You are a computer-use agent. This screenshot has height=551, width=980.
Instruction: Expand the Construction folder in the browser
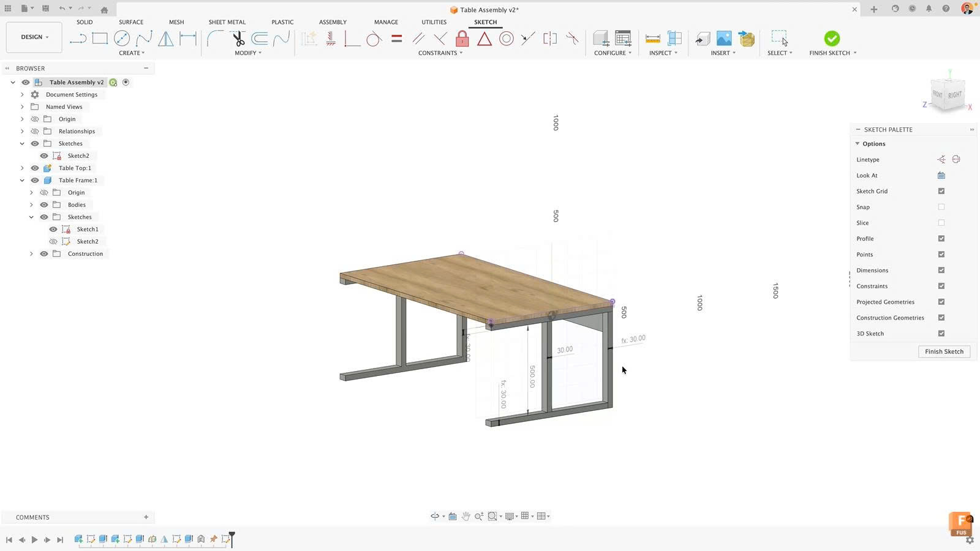point(31,253)
